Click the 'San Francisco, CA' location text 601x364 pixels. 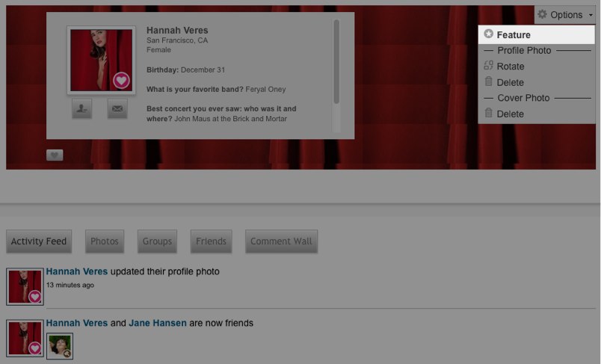coord(177,40)
